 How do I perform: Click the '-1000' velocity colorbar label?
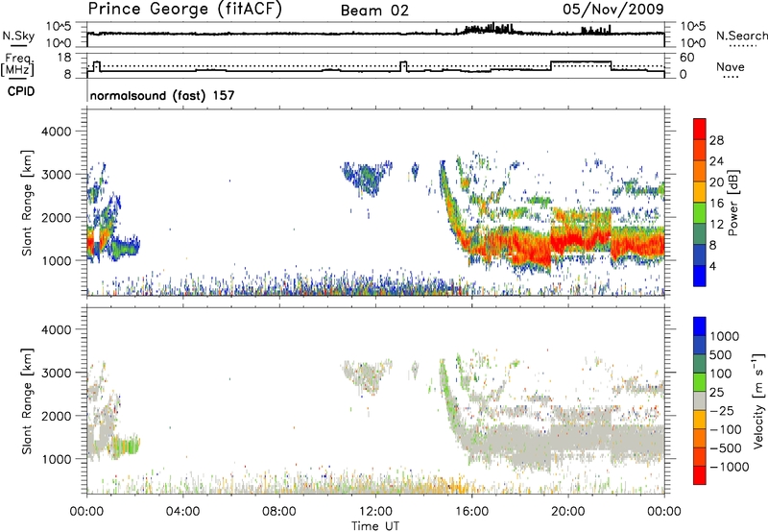730,467
